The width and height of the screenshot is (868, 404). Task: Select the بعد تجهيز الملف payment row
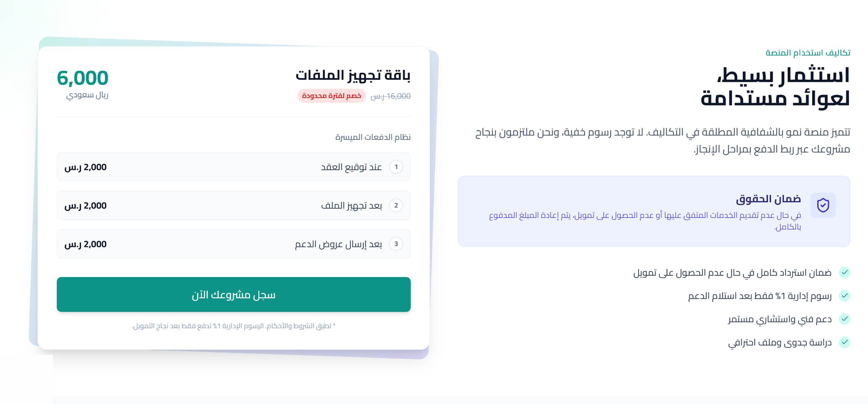point(233,205)
